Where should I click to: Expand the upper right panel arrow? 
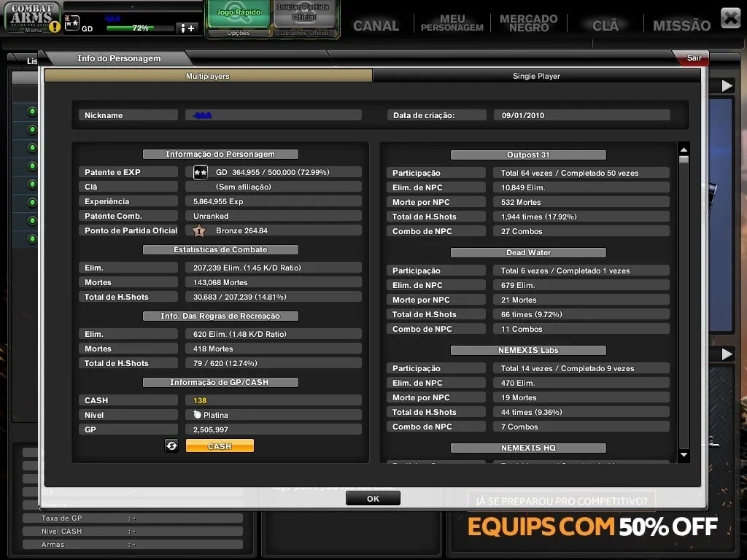click(727, 86)
